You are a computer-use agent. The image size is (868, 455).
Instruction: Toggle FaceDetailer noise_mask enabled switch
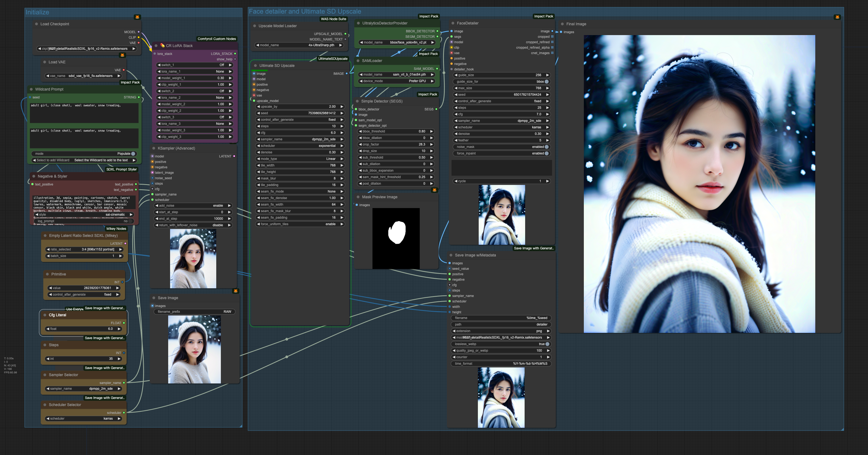click(546, 147)
